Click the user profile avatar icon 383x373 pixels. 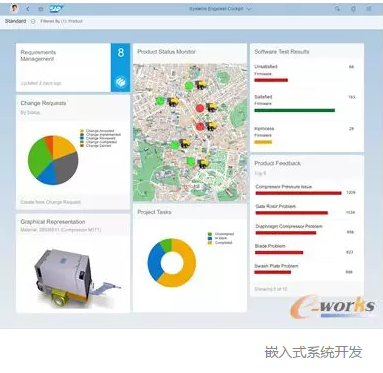(14, 9)
